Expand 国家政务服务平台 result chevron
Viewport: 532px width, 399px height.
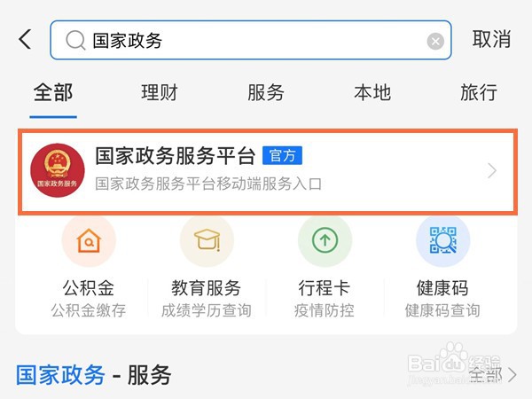[492, 170]
